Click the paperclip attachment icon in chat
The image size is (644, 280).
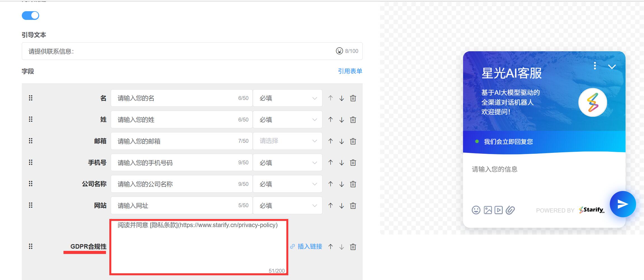510,210
